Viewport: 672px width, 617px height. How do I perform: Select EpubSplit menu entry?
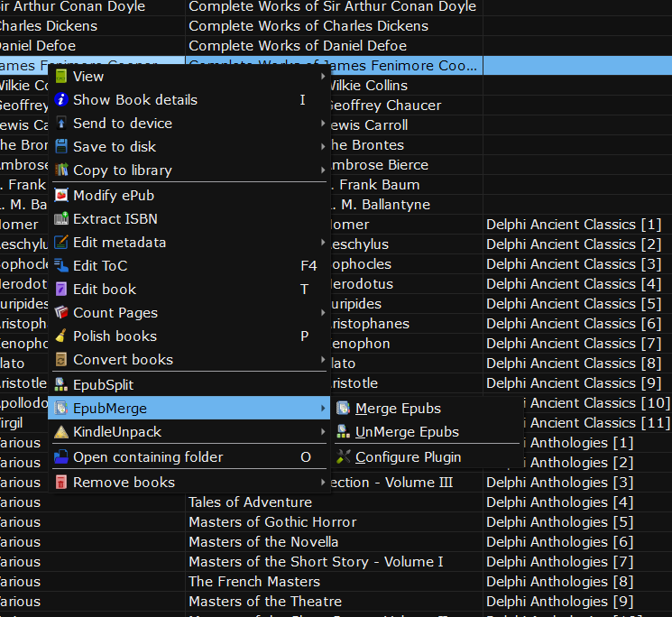tap(189, 385)
